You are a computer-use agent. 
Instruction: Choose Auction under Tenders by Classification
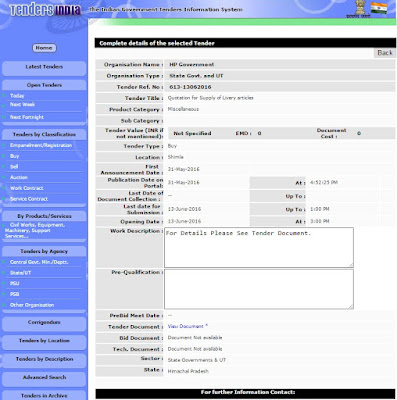coord(19,178)
